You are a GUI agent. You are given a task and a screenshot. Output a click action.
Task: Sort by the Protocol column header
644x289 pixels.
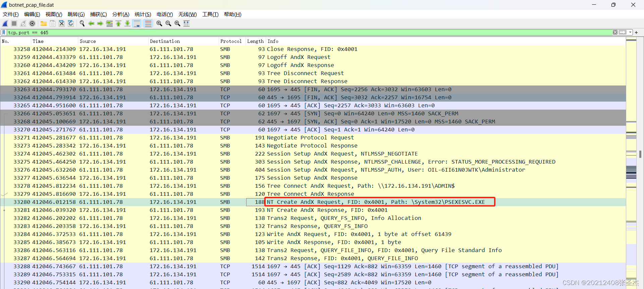232,41
